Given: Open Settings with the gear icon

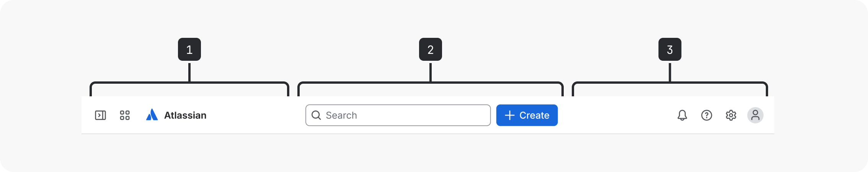Looking at the screenshot, I should coord(731,115).
